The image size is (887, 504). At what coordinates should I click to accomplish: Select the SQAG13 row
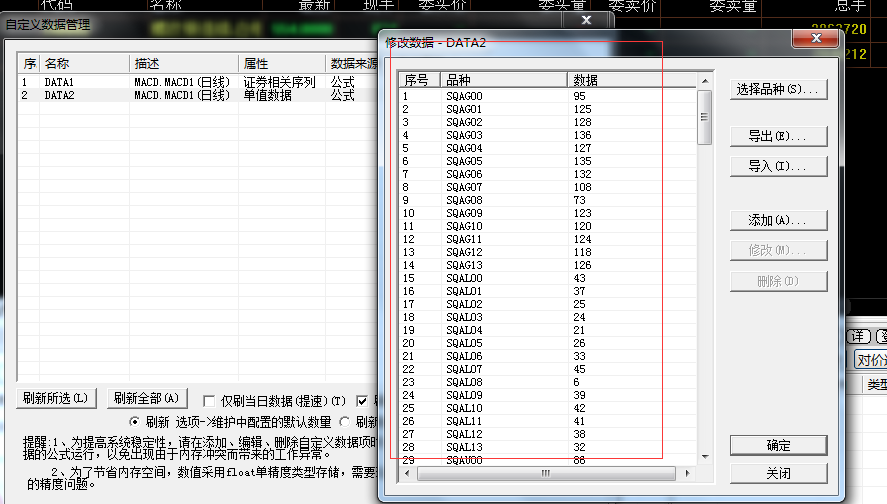pos(548,265)
